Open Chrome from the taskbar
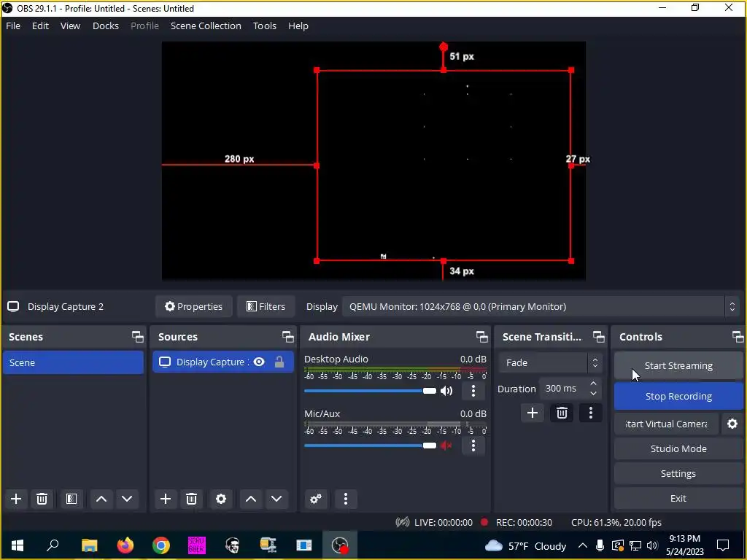 (x=161, y=545)
